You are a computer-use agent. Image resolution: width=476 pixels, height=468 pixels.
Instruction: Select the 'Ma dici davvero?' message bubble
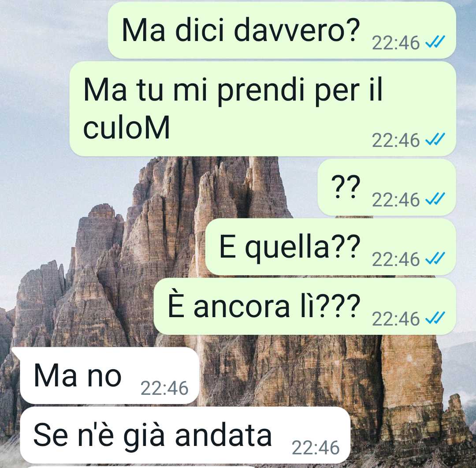tap(282, 30)
